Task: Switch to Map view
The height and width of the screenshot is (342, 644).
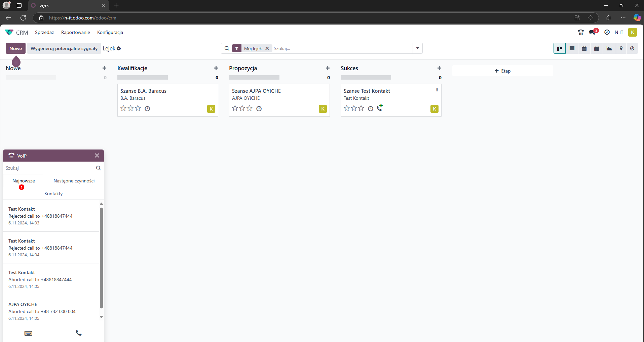Action: (x=621, y=48)
